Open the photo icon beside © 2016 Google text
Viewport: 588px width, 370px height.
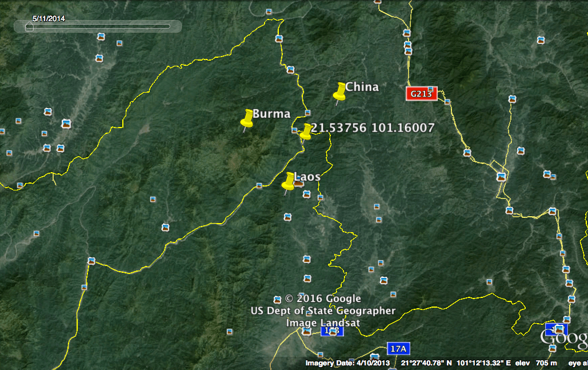click(277, 300)
